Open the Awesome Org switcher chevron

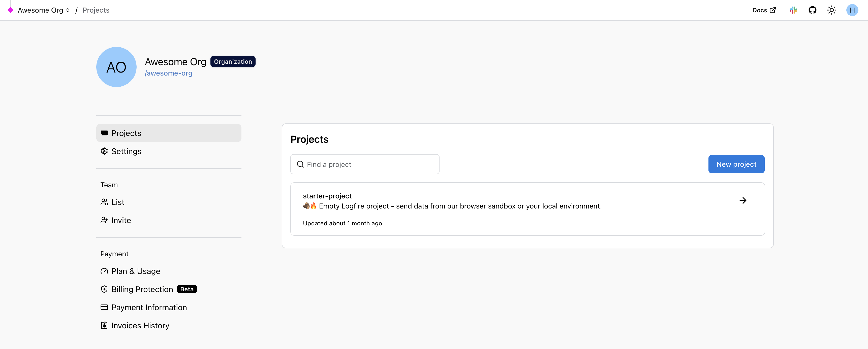tap(68, 10)
